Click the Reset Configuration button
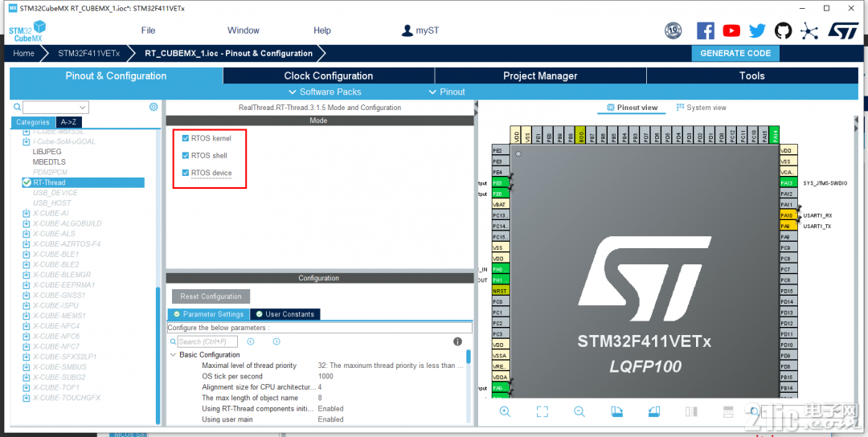The width and height of the screenshot is (868, 437). [211, 296]
